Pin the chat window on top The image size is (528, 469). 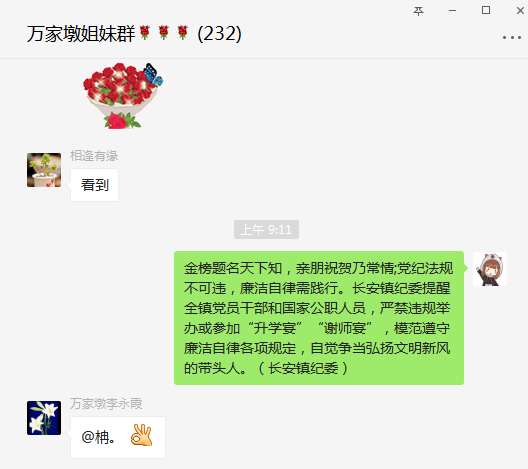[418, 11]
